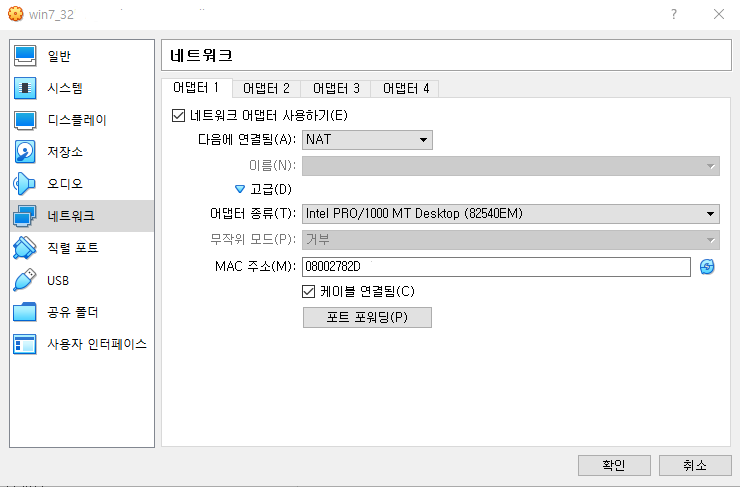Generate a new random MAC address
Viewport: 740px width, 487px height.
pos(707,267)
